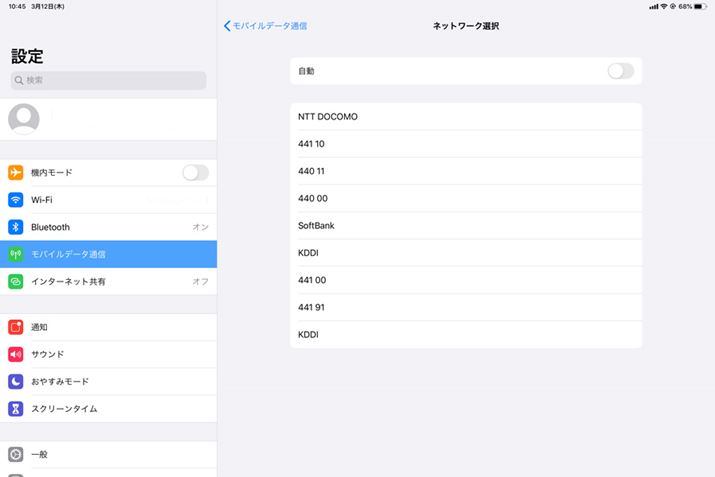
Task: Open 一般 settings row
Action: pyautogui.click(x=109, y=454)
